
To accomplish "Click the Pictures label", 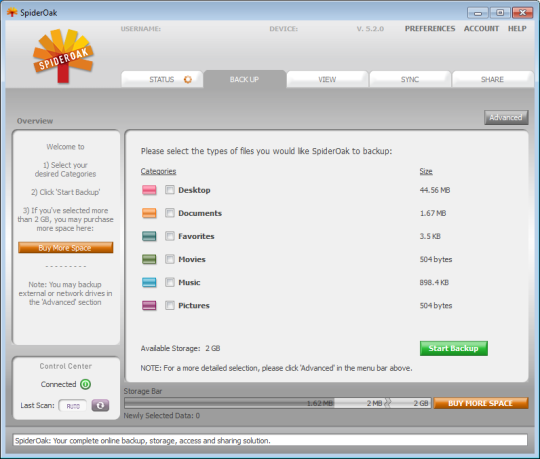I will (x=194, y=305).
